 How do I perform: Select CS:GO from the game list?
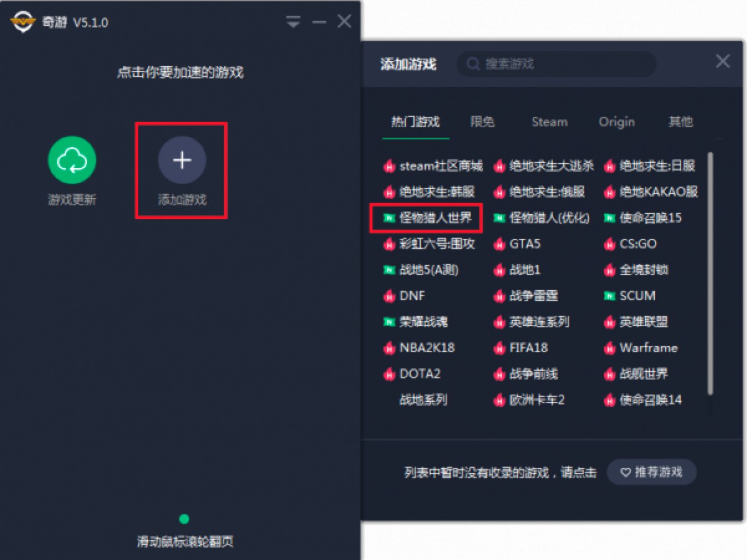[x=638, y=244]
